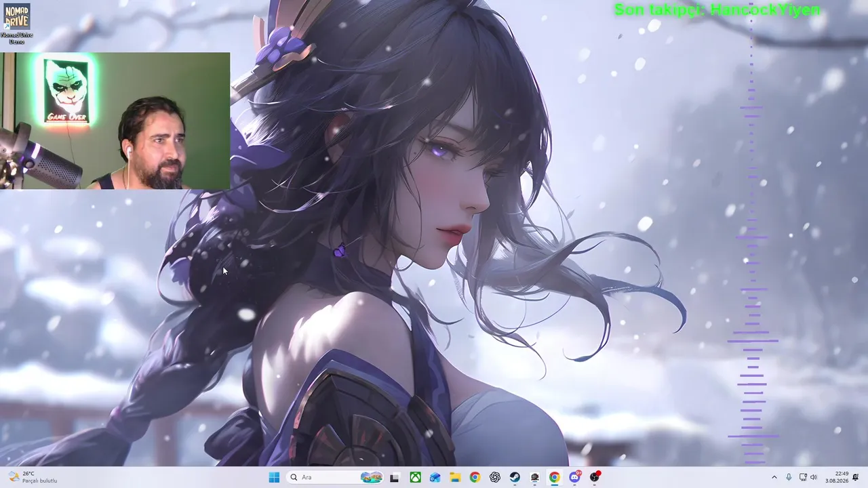Open the Nomad Drive Demo desktop shortcut
This screenshot has width=868, height=488.
(16, 23)
